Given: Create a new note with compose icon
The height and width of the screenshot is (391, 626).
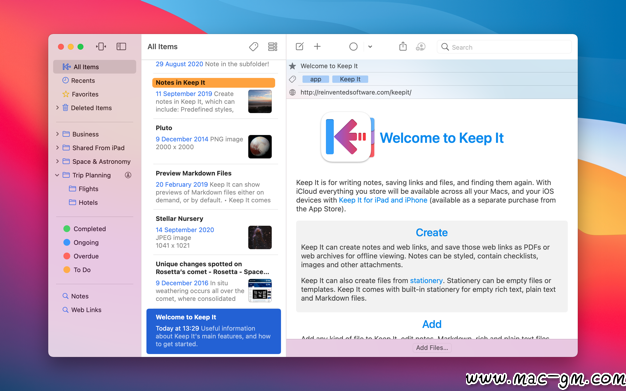Looking at the screenshot, I should click(x=299, y=47).
